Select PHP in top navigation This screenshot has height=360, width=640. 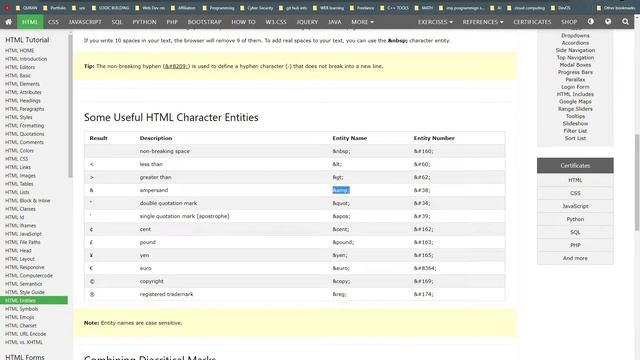tap(172, 22)
